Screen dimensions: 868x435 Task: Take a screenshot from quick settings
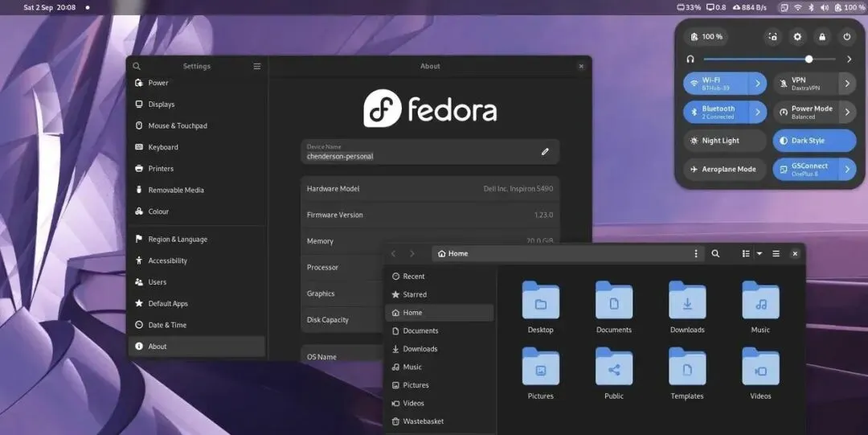tap(773, 36)
